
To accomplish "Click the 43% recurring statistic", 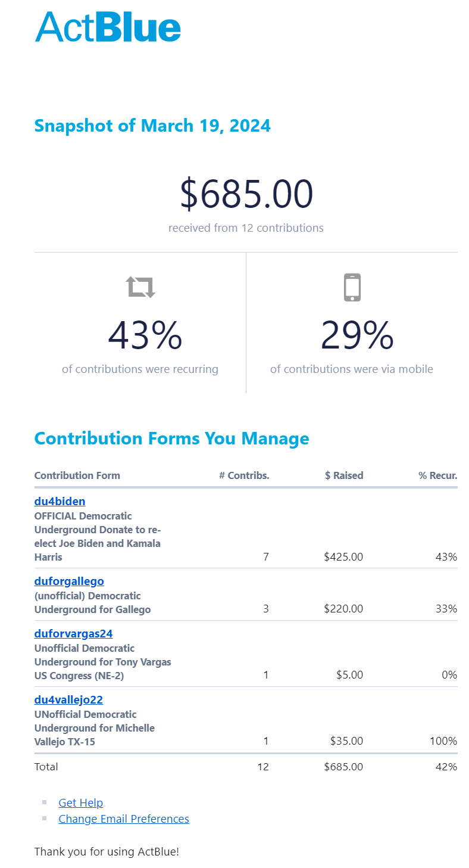I will (x=145, y=336).
